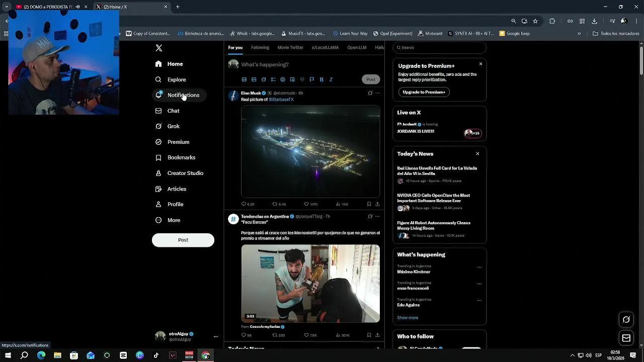Click Upgrade to Premium+ button
This screenshot has height=362, width=644.
click(x=424, y=92)
